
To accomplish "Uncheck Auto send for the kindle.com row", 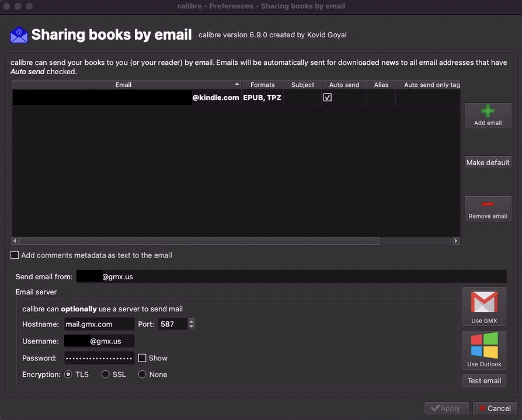I will (x=327, y=98).
